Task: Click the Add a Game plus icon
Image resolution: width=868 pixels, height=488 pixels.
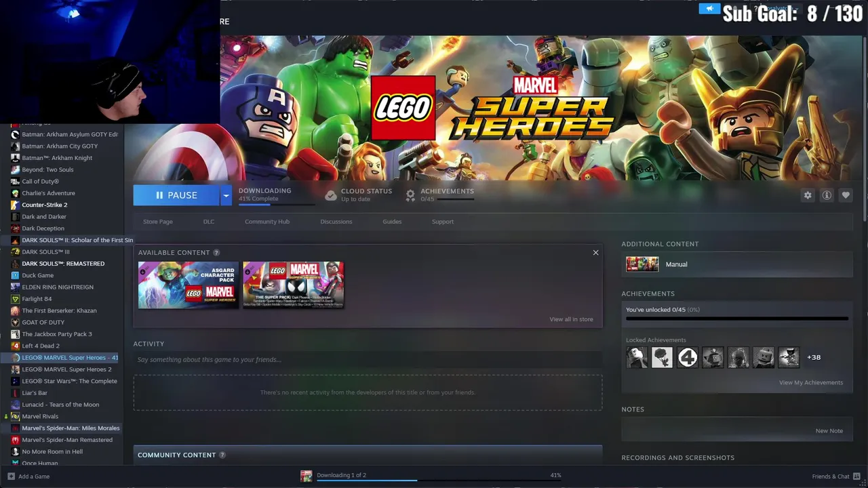Action: click(x=11, y=476)
